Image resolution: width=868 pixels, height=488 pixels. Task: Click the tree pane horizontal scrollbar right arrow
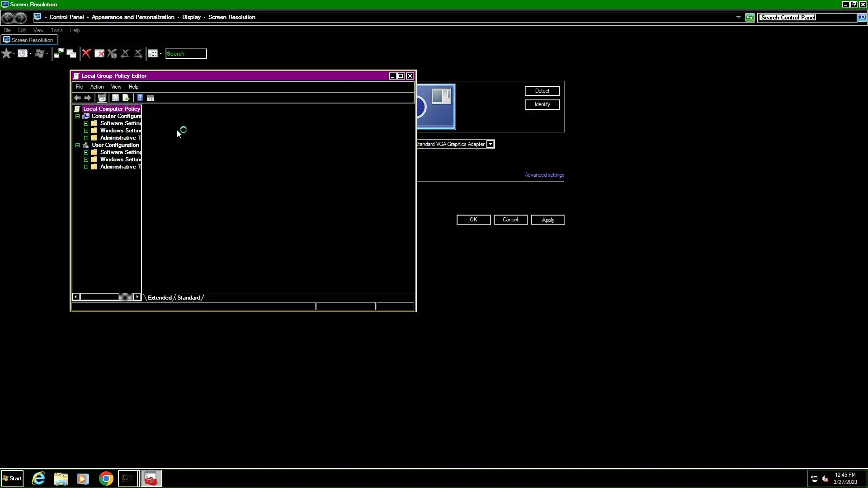(x=137, y=297)
